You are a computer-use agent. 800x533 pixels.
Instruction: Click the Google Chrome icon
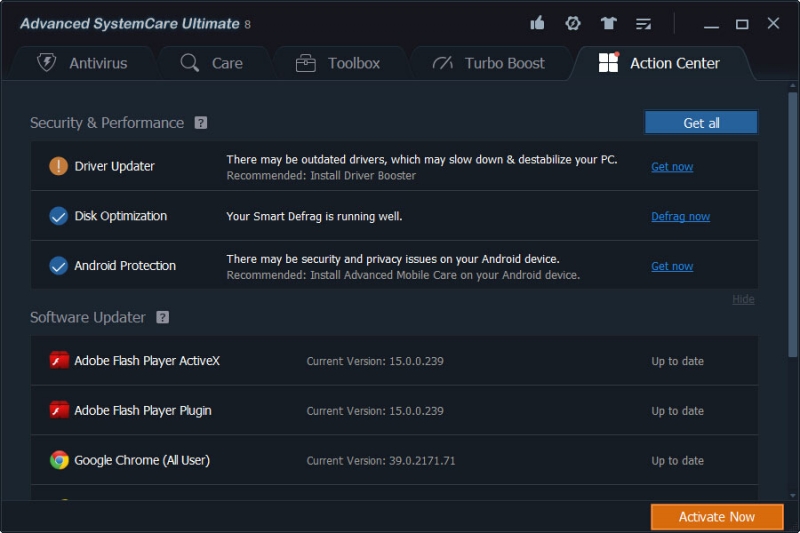(59, 460)
